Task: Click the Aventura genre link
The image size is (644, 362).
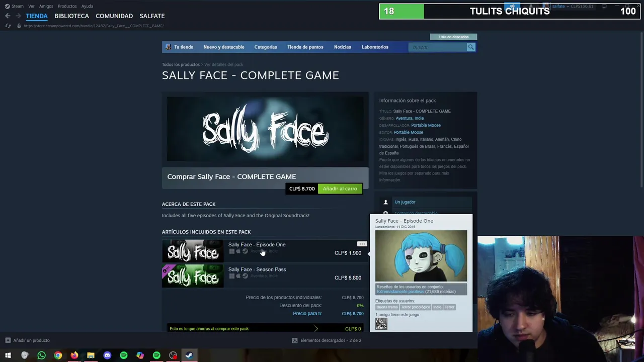Action: [404, 118]
